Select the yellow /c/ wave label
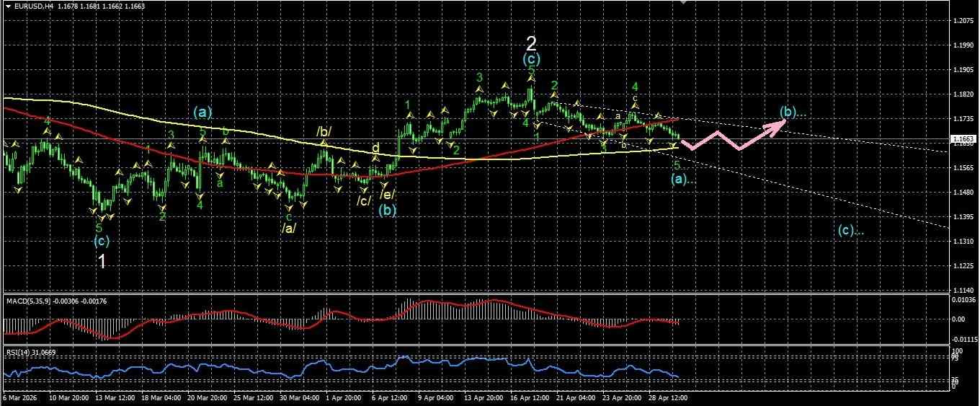 (x=364, y=200)
